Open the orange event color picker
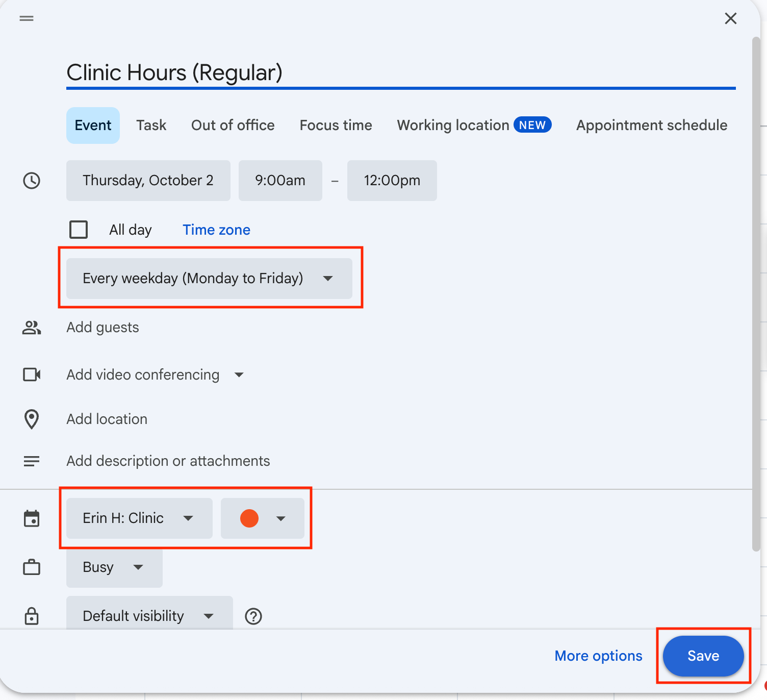The width and height of the screenshot is (767, 700). tap(262, 518)
